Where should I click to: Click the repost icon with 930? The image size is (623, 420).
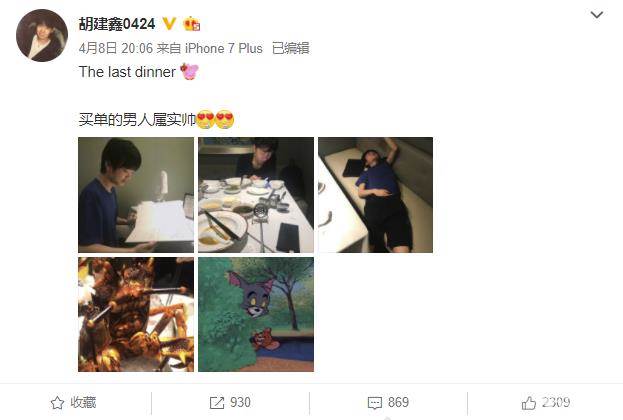(x=217, y=403)
